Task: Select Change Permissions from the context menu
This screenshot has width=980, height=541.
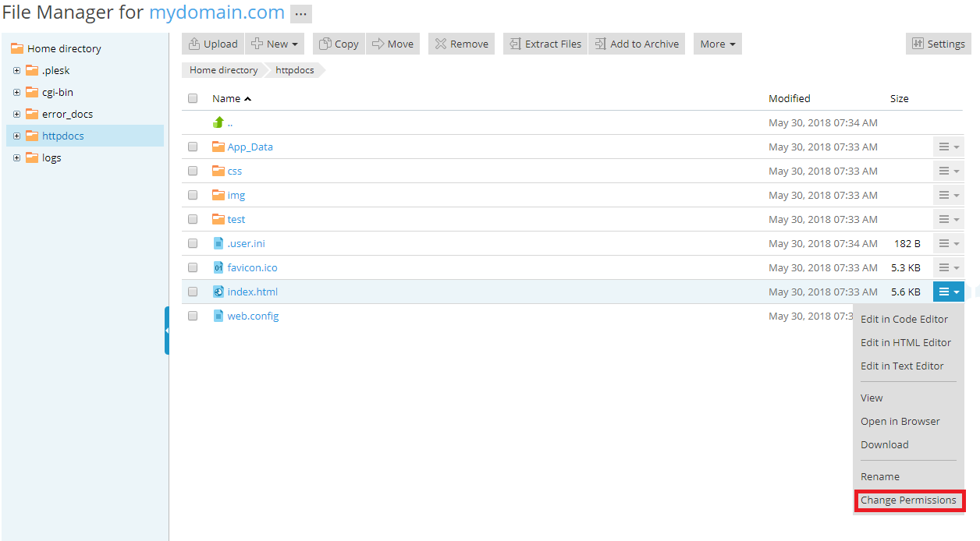Action: [x=908, y=500]
